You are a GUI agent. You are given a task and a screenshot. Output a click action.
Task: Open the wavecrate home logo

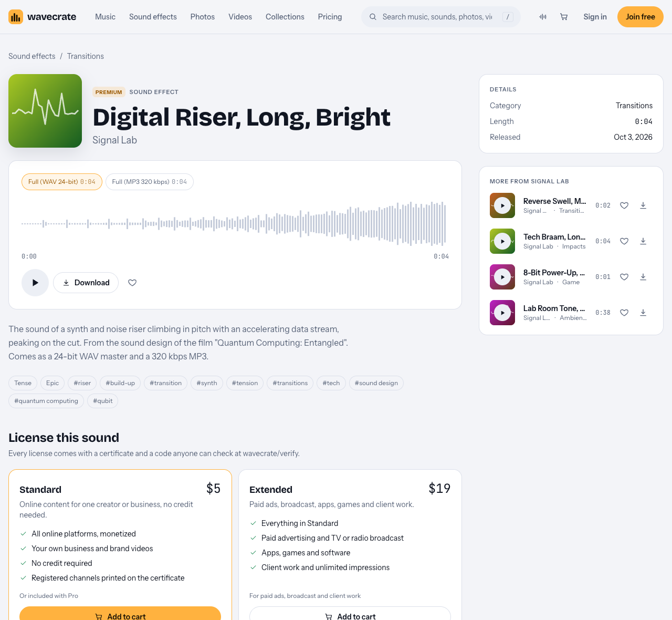[42, 17]
